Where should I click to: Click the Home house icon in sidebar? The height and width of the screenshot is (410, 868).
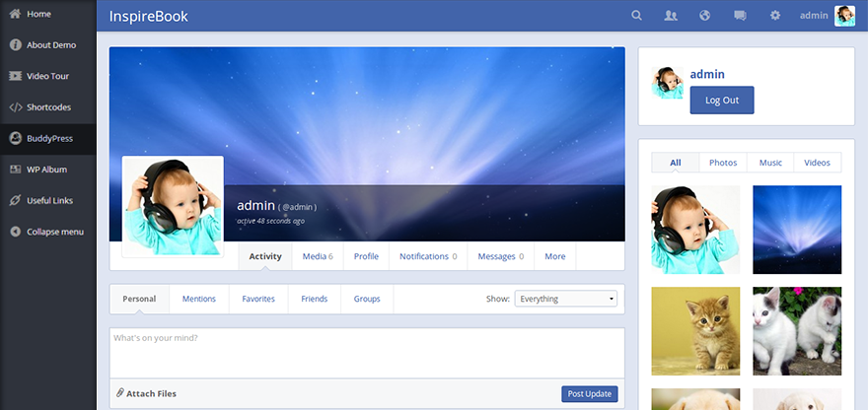tap(16, 14)
